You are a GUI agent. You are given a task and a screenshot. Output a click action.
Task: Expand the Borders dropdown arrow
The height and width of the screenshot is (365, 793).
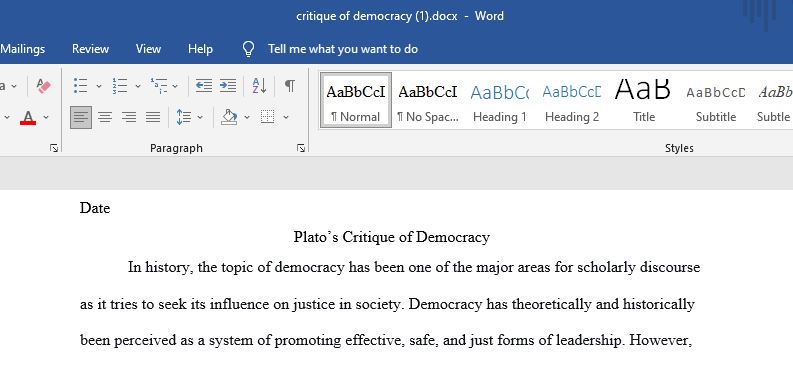coord(286,117)
